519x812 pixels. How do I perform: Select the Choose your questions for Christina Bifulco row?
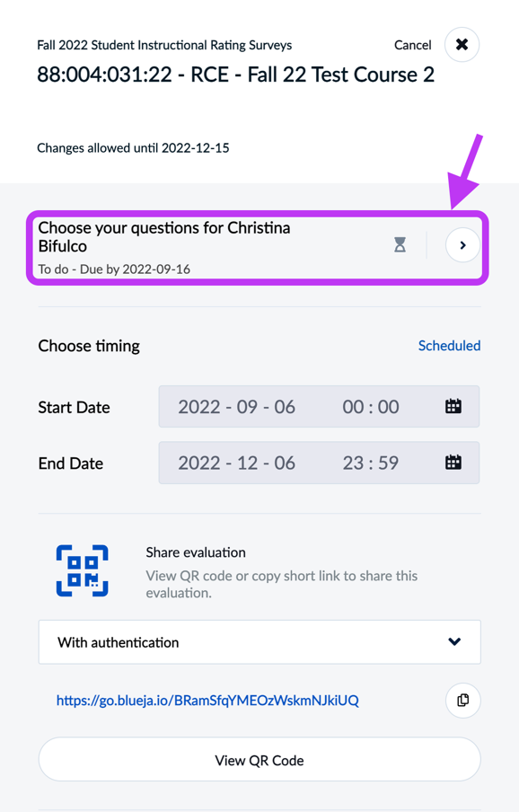[x=258, y=248]
